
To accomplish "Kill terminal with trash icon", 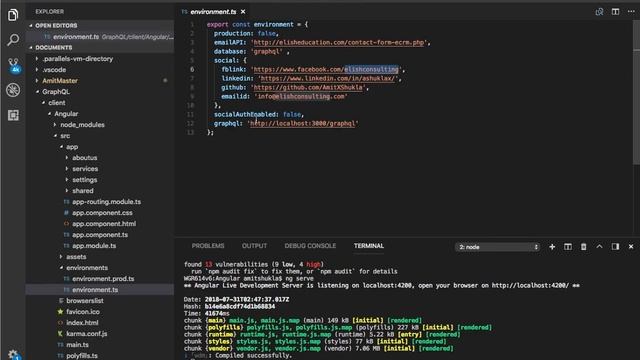I will (584, 247).
